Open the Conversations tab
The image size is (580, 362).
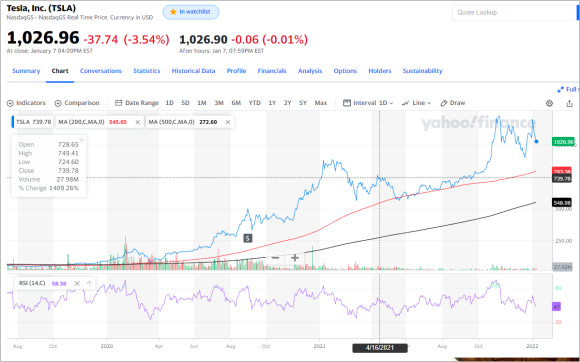coord(101,71)
